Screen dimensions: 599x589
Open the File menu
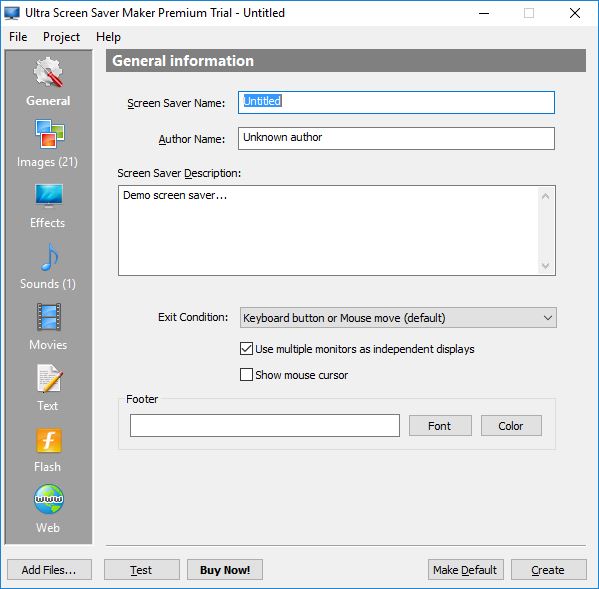coord(18,37)
